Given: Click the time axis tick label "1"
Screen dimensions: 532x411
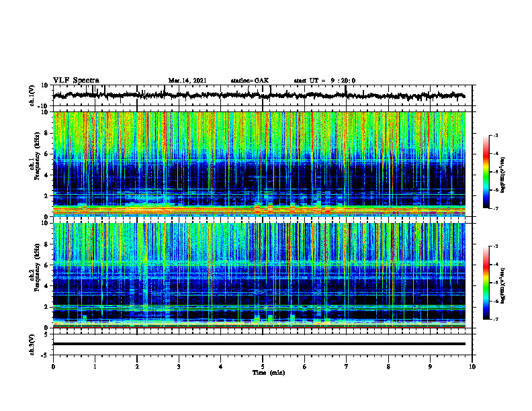Looking at the screenshot, I should click(95, 367).
